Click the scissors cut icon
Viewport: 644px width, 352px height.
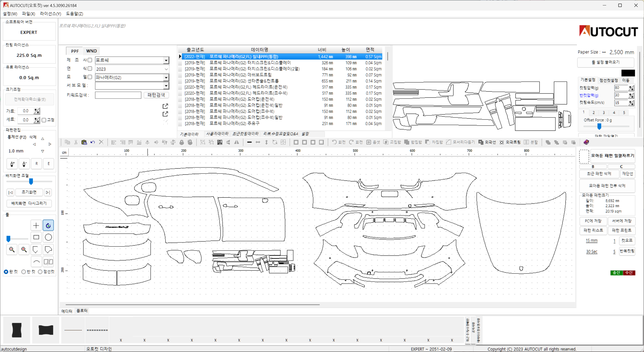76,142
